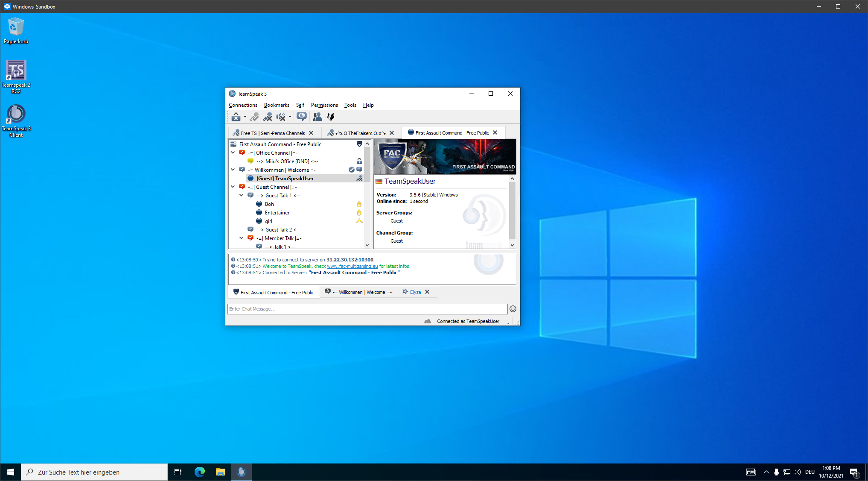Close the Free TS Semi-Perma Channels tab
Image resolution: width=868 pixels, height=481 pixels.
[311, 133]
